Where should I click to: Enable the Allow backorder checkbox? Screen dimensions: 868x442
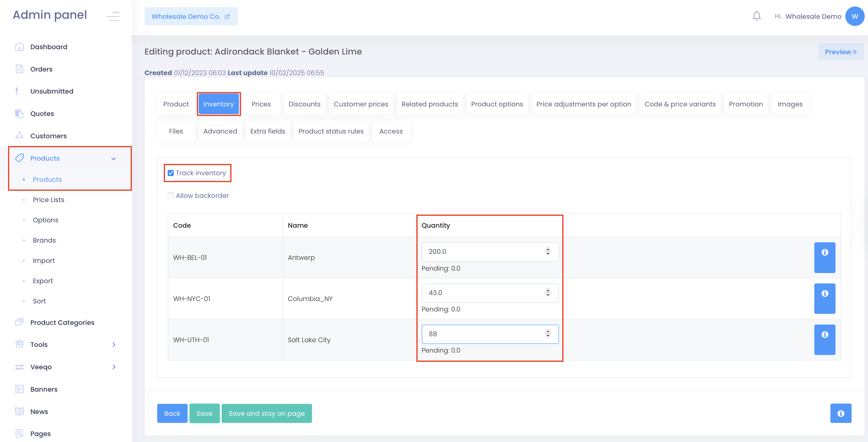[171, 196]
